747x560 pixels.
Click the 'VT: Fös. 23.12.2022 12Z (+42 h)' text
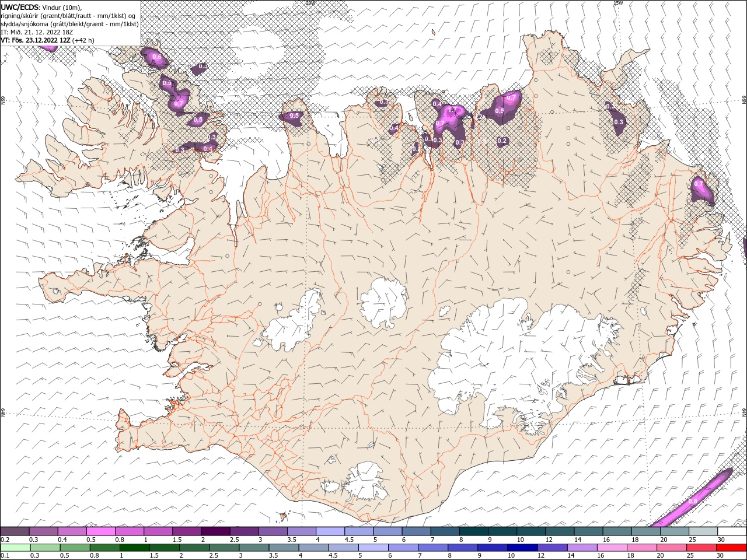(48, 40)
